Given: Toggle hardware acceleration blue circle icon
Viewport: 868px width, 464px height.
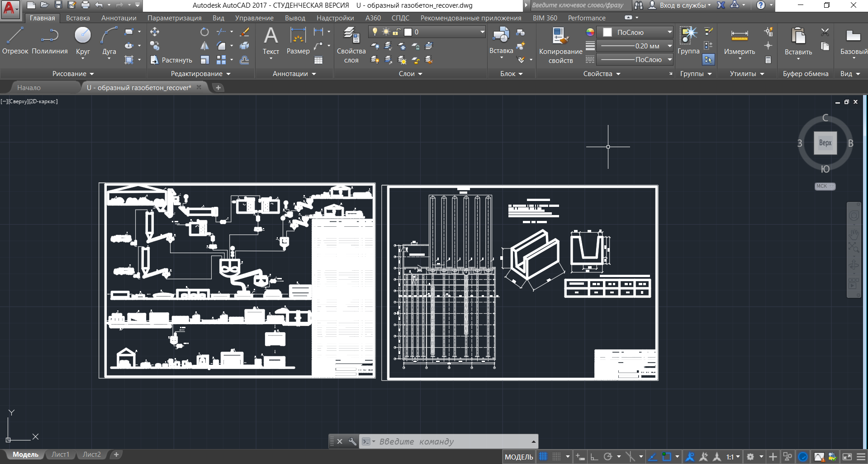Looking at the screenshot, I should tap(803, 457).
